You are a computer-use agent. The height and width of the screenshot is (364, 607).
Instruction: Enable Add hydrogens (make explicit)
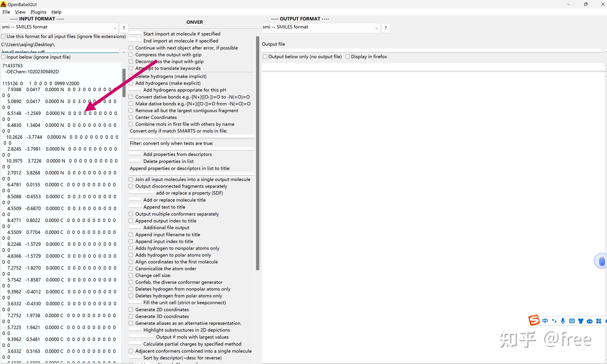[x=131, y=83]
